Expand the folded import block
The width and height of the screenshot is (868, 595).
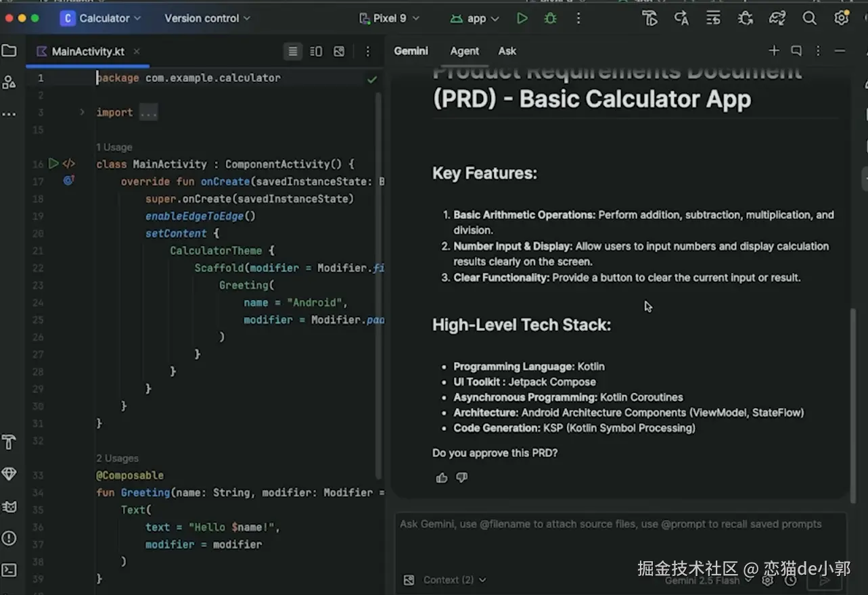pos(82,112)
